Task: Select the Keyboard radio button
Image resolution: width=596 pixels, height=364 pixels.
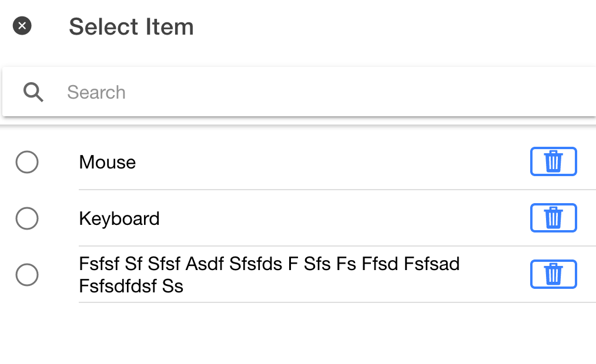Action: coord(26,218)
